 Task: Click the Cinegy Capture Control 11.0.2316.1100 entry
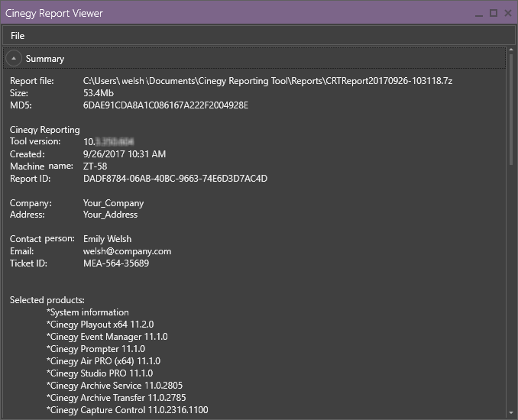click(x=127, y=410)
